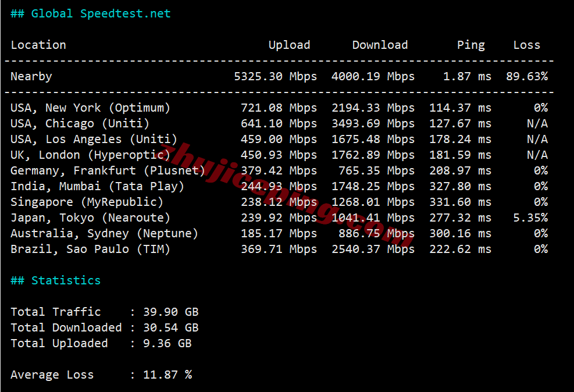Click the Ping column header

click(470, 45)
